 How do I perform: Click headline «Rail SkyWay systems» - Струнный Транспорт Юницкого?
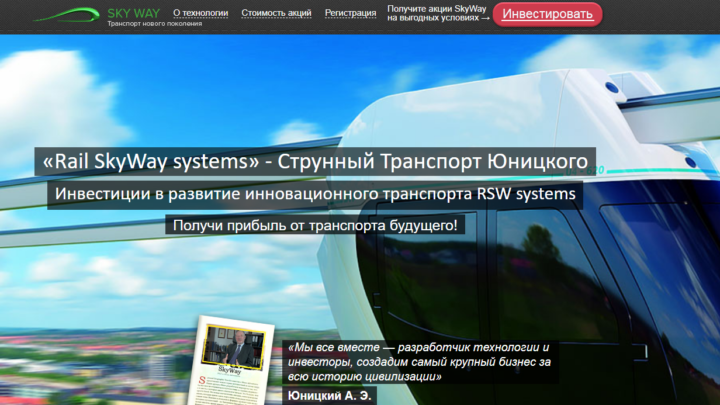click(315, 161)
